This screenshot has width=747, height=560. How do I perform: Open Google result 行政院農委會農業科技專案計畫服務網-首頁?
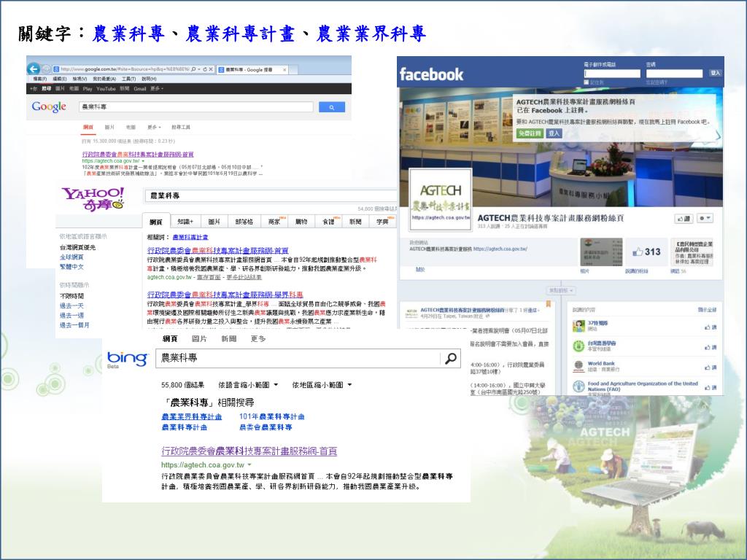(138, 155)
